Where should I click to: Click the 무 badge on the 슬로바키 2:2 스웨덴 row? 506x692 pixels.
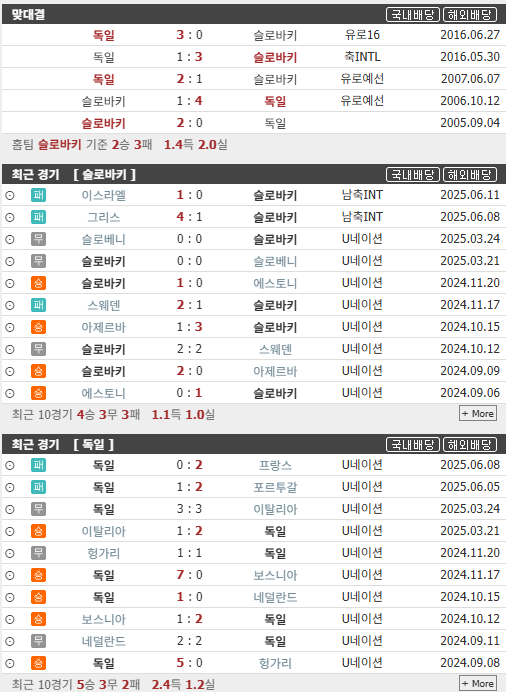[38, 349]
